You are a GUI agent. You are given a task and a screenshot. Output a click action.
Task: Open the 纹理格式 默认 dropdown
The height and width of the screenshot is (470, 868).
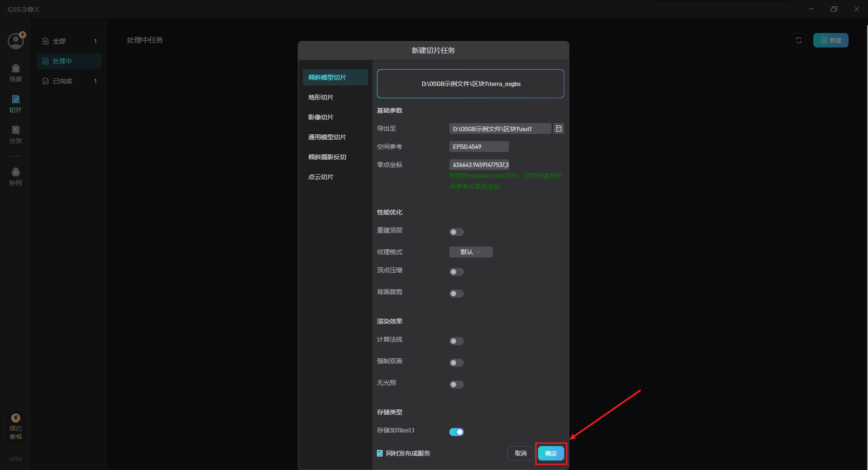(471, 252)
